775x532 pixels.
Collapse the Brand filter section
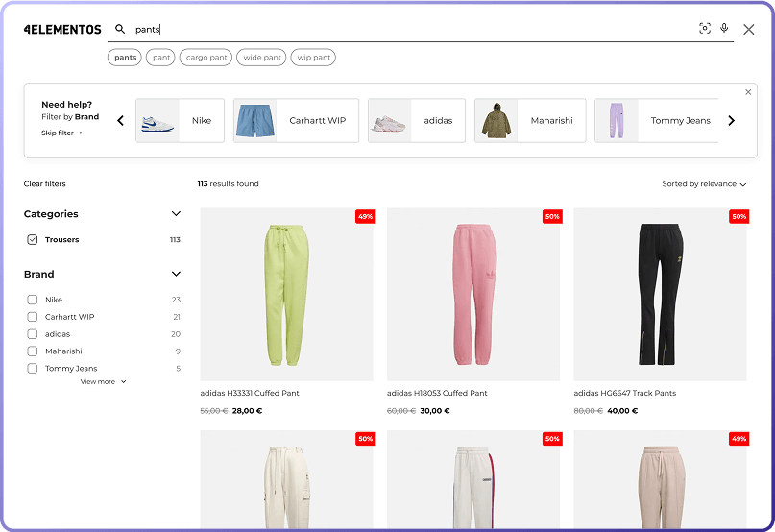(x=176, y=275)
